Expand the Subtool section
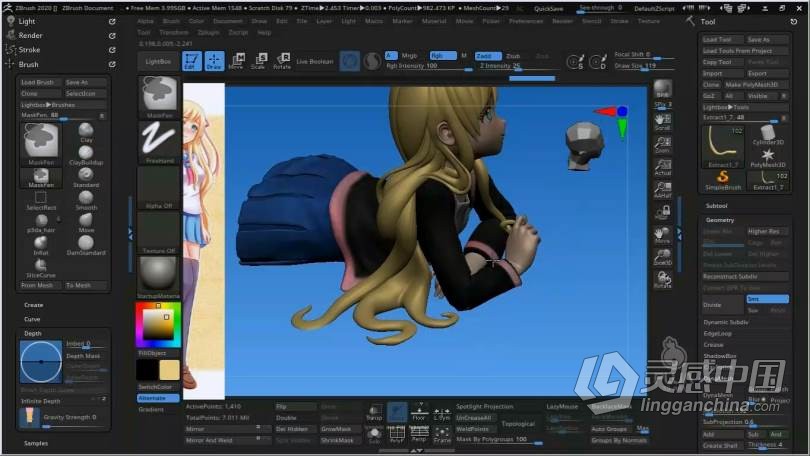The width and height of the screenshot is (810, 456). [x=716, y=206]
